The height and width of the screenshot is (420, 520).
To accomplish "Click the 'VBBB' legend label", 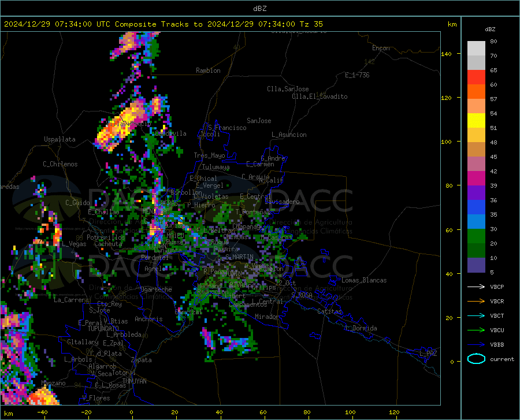I will pos(497,344).
